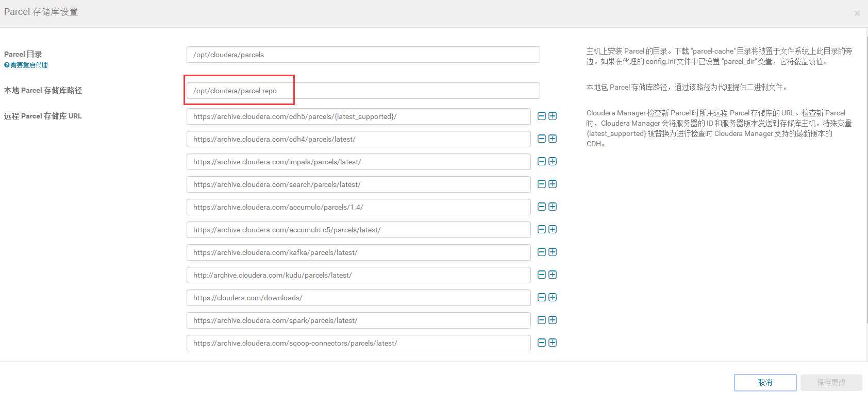Viewport: 868px width, 393px height.
Task: Remove the cloudera.com/downloads URL row
Action: point(542,298)
